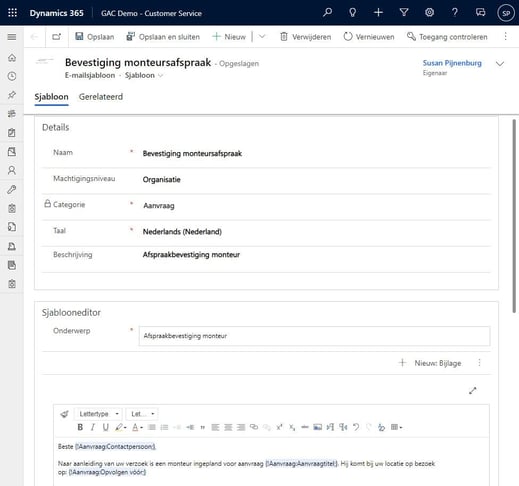Toggle bulleted list in editor
519x486 pixels.
[x=164, y=427]
